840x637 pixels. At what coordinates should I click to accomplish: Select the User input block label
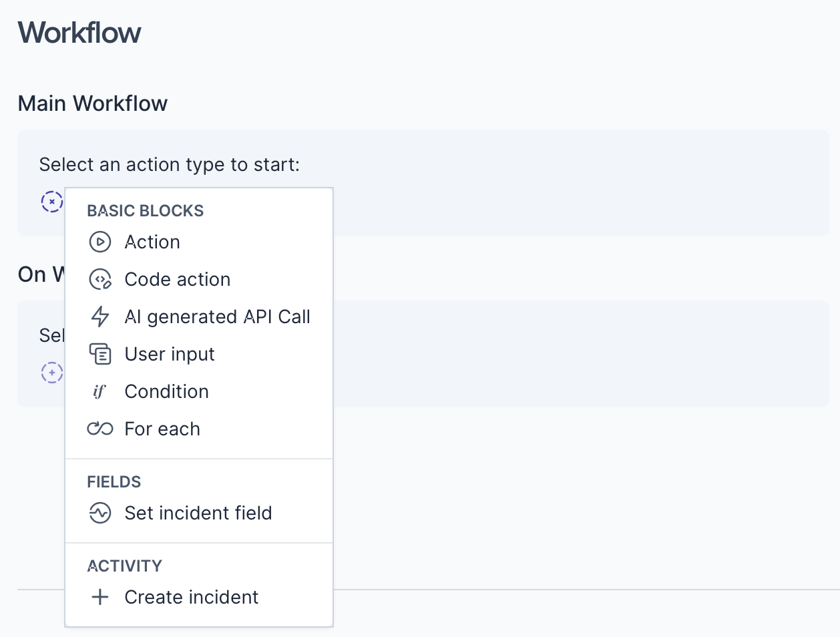coord(170,354)
